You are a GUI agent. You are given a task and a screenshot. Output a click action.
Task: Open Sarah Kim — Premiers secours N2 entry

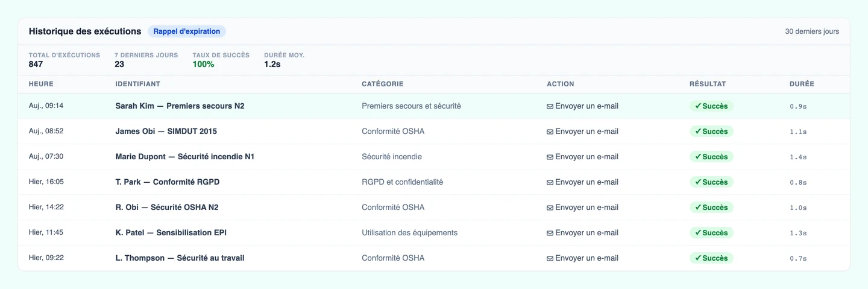180,106
